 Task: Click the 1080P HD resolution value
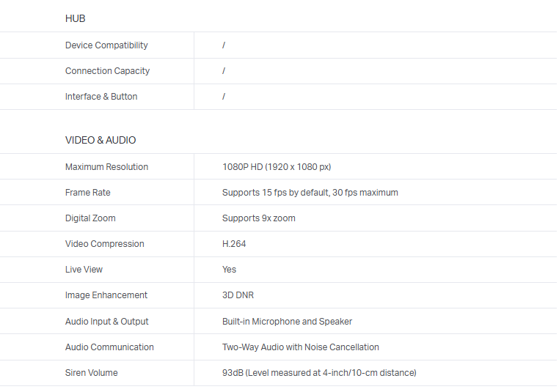tap(277, 167)
